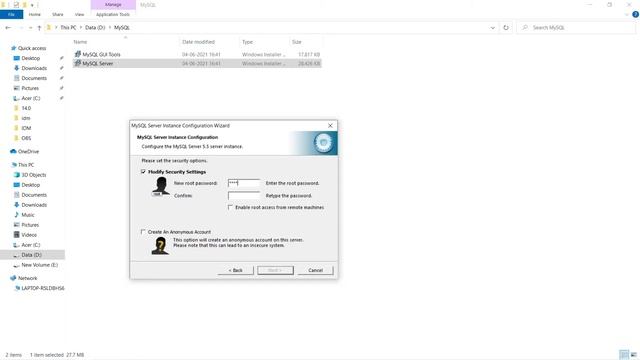Click the Search MySQL box
This screenshot has height=360, width=640.
pos(576,28)
